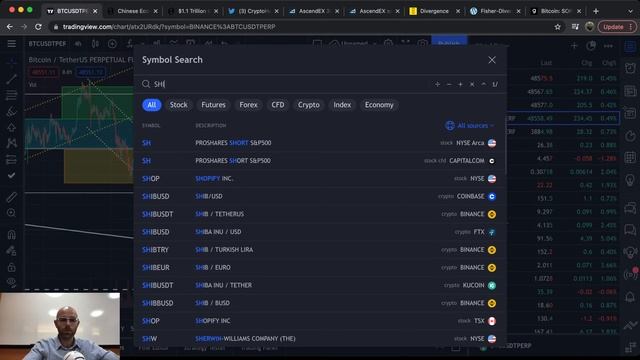
Task: Open watchlist more options ellipsis
Action: point(608,46)
